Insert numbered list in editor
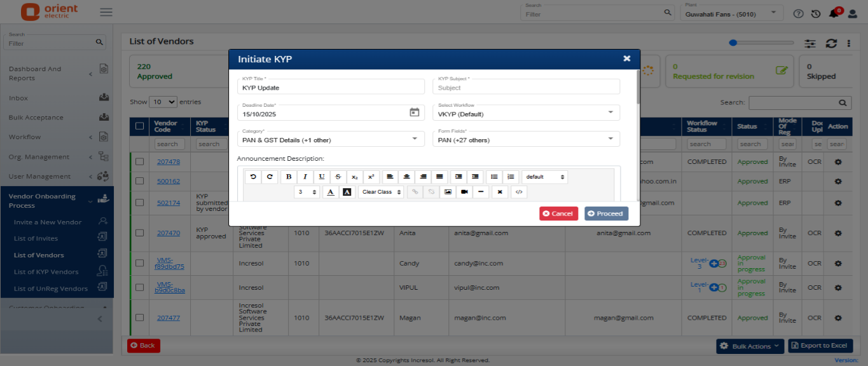This screenshot has height=366, width=868. pyautogui.click(x=511, y=177)
